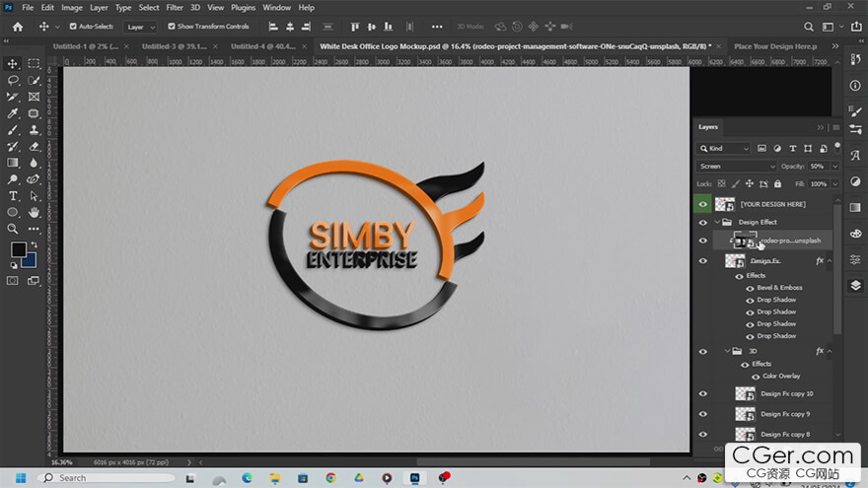
Task: Open the Windows Start button
Action: [x=21, y=478]
